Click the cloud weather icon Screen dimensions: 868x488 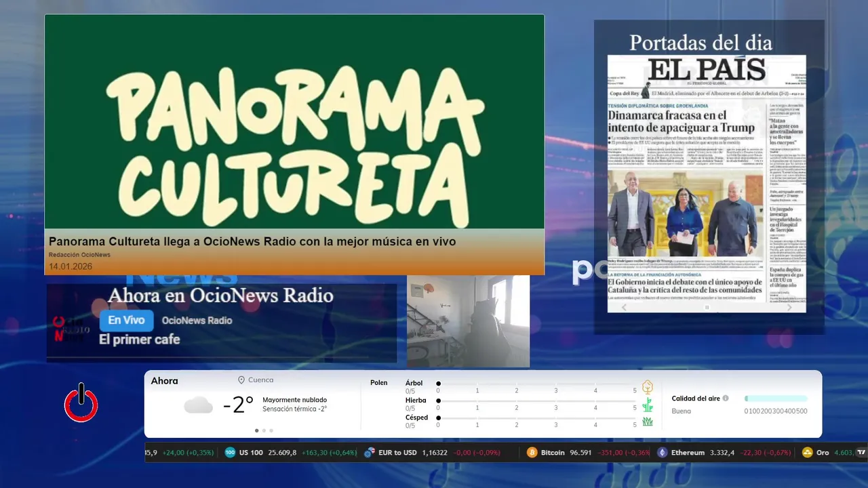tap(198, 405)
